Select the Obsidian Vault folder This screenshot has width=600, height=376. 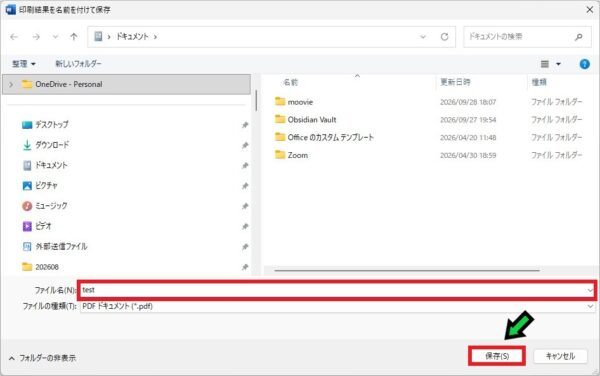click(312, 120)
